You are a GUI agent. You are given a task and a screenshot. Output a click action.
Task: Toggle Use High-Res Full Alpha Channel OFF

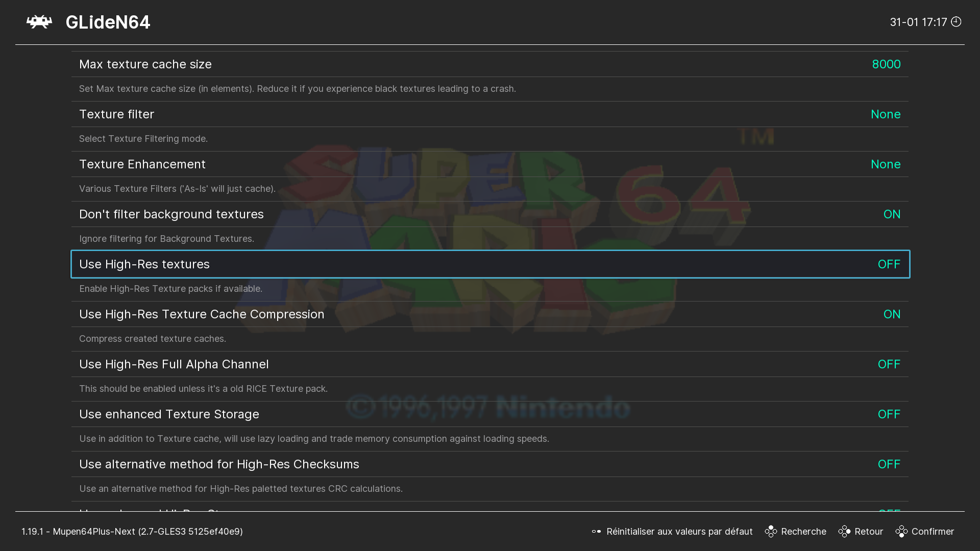(x=889, y=364)
